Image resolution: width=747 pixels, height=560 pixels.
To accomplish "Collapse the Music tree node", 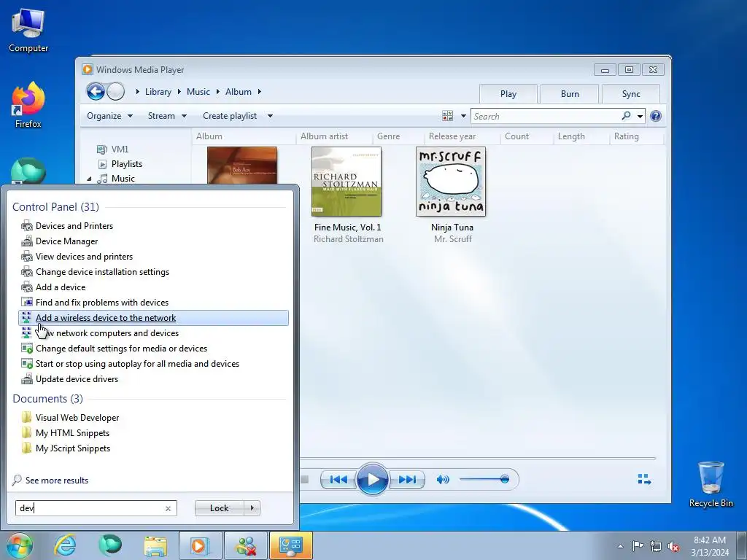I will (x=89, y=179).
